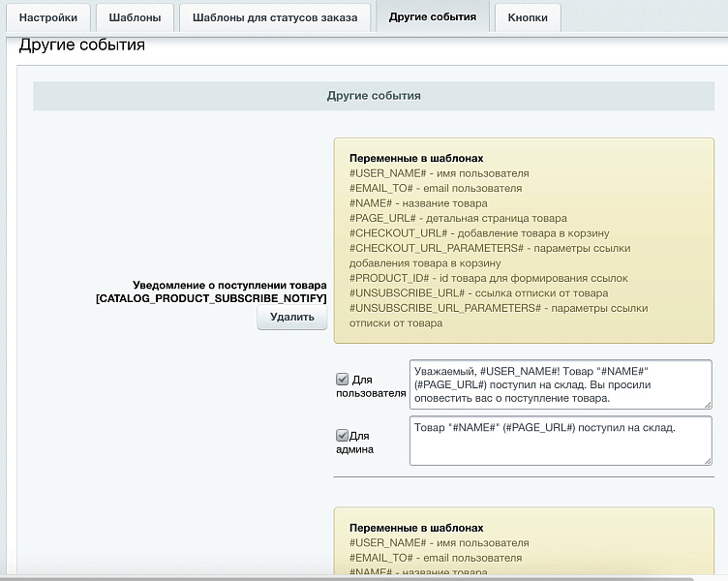This screenshot has height=581, width=728.
Task: Click the #UNSUBSCRIBE_URL# variable line
Action: 478,292
